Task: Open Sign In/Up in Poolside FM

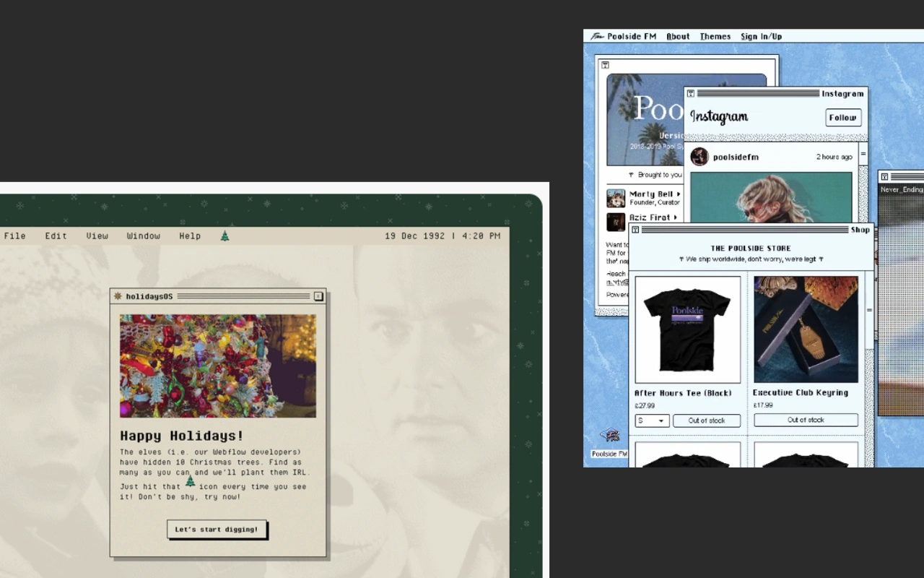Action: pos(761,36)
